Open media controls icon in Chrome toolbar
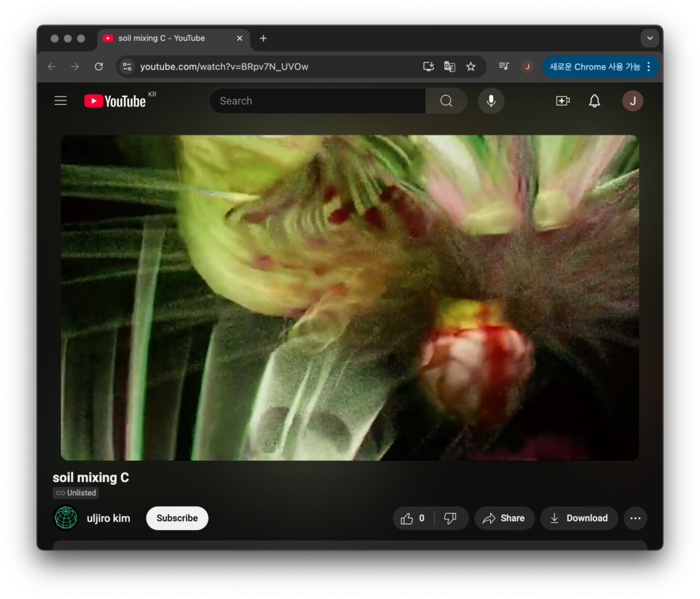700x599 pixels. (x=504, y=66)
